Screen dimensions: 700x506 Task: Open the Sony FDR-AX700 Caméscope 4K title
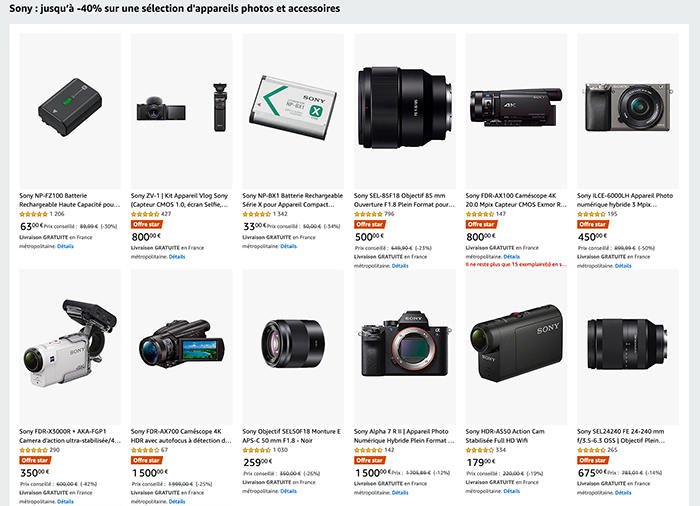coord(181,436)
